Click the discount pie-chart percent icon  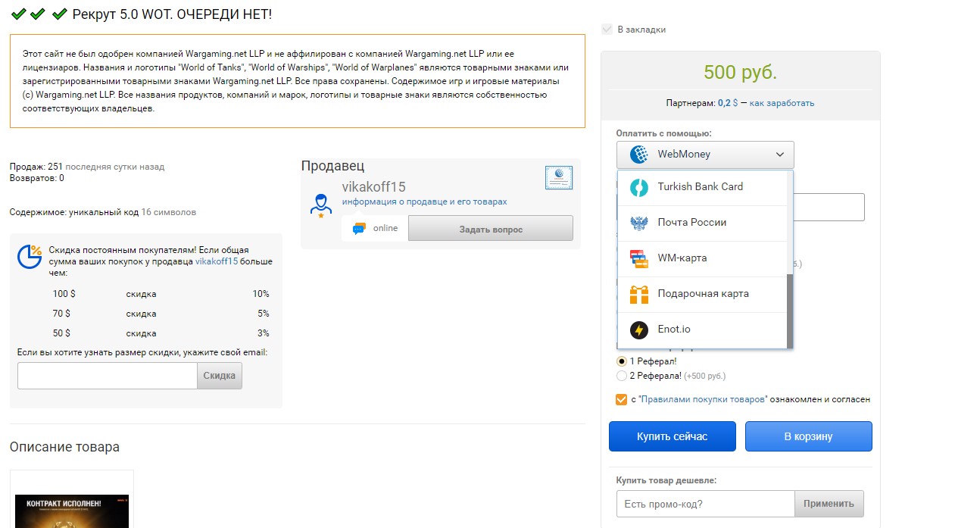[x=30, y=256]
